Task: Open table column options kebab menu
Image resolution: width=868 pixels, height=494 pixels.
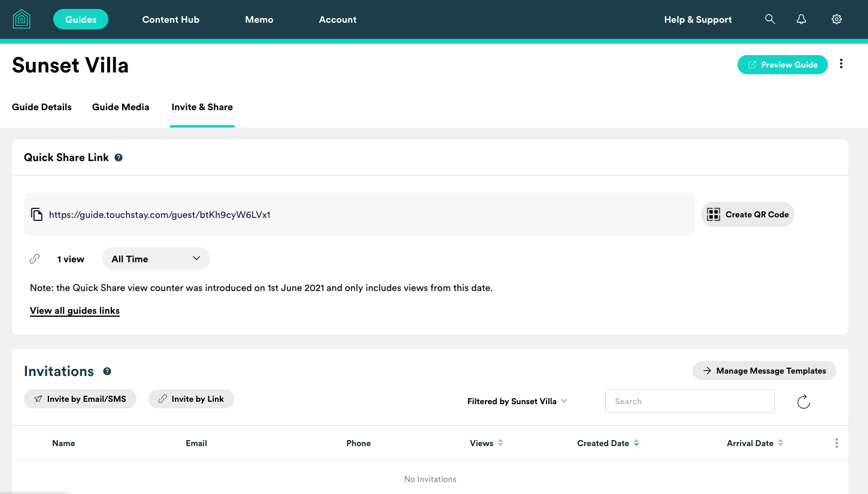Action: point(836,443)
